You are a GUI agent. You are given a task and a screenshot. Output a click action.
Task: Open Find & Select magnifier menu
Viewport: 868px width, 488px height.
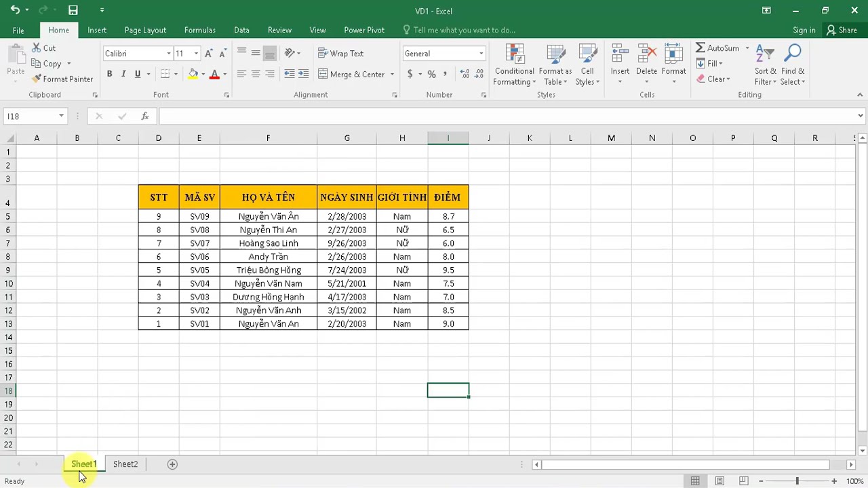click(x=793, y=65)
